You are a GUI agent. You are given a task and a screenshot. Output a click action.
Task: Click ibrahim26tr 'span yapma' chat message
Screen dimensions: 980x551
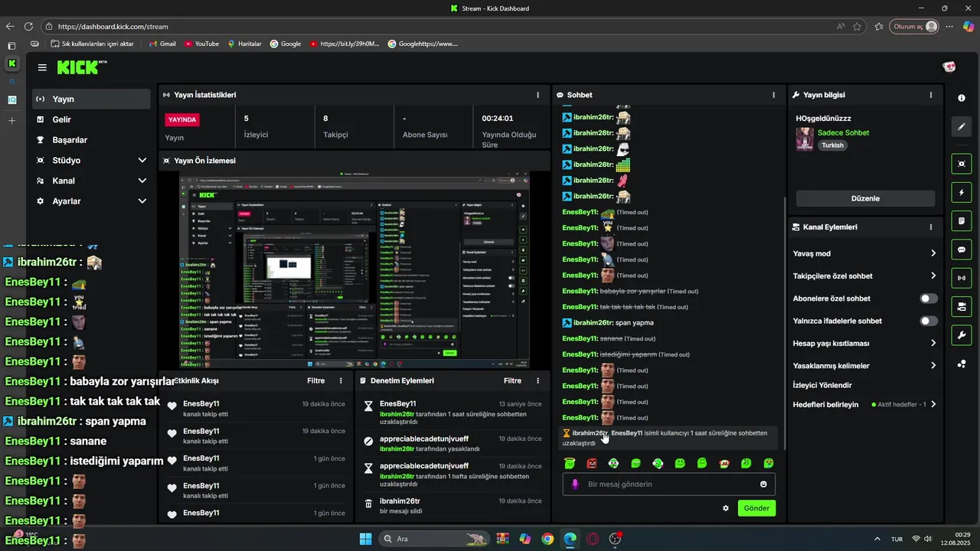click(x=608, y=323)
